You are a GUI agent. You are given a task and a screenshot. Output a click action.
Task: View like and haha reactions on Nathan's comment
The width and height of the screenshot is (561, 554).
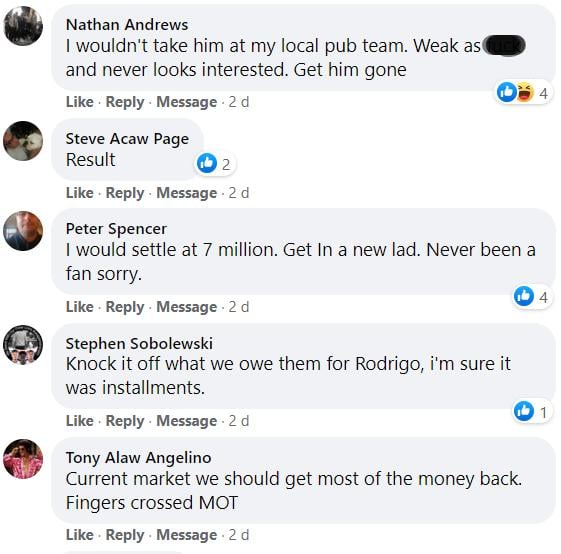(523, 92)
